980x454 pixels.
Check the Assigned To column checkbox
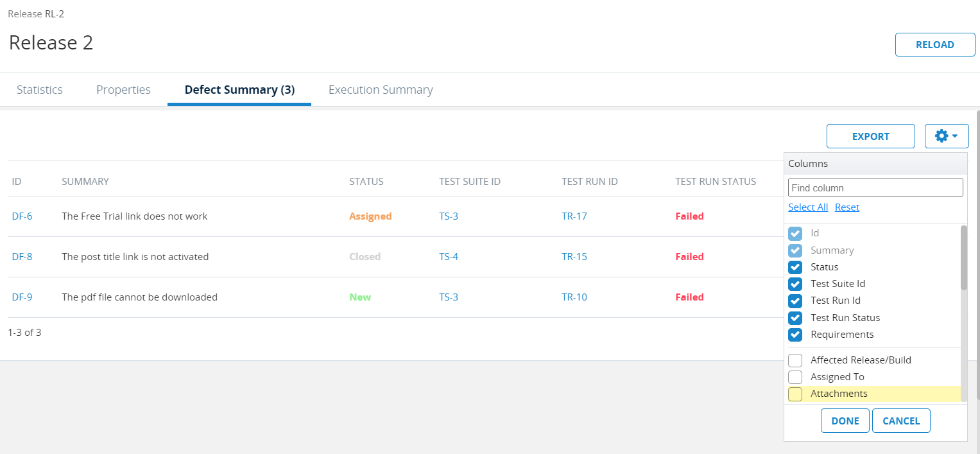[x=795, y=377]
